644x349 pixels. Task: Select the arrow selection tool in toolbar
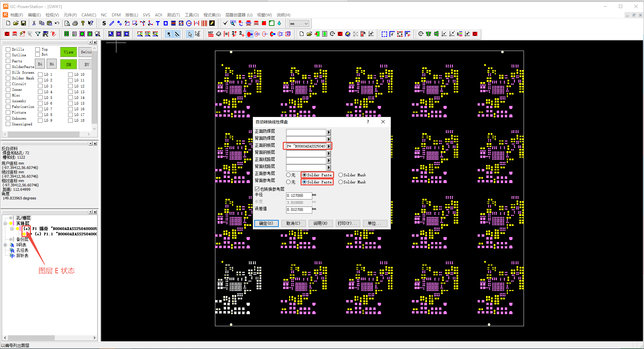[x=191, y=34]
